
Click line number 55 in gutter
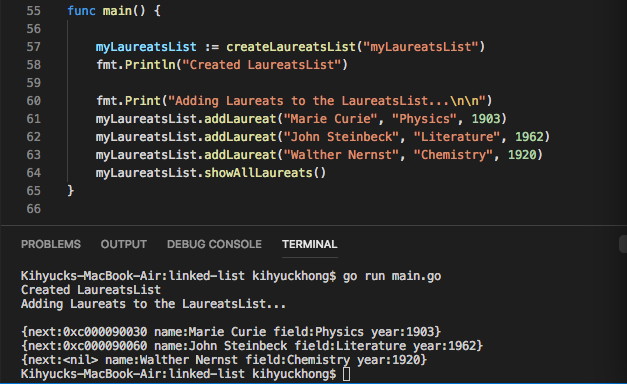pyautogui.click(x=34, y=11)
